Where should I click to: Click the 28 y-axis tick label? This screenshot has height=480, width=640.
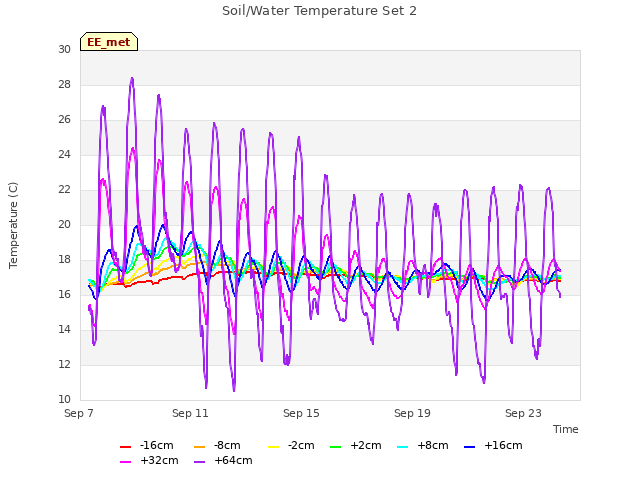point(64,84)
